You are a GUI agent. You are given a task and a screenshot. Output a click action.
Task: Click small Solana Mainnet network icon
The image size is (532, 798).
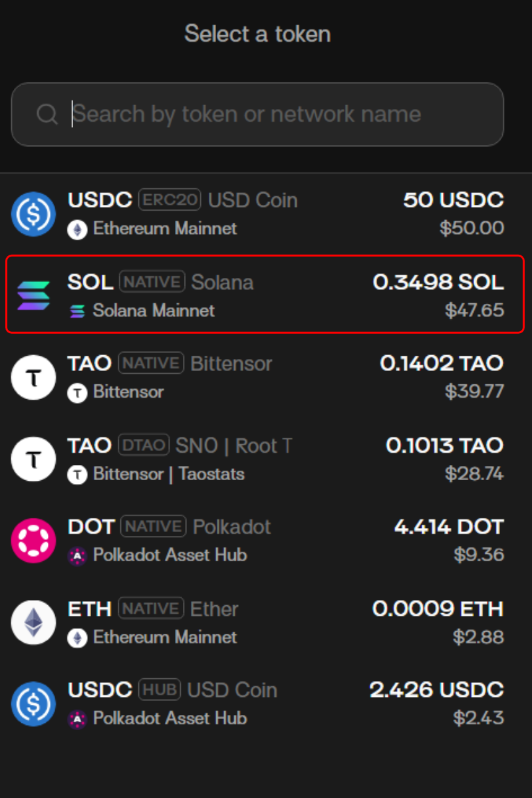point(78,311)
